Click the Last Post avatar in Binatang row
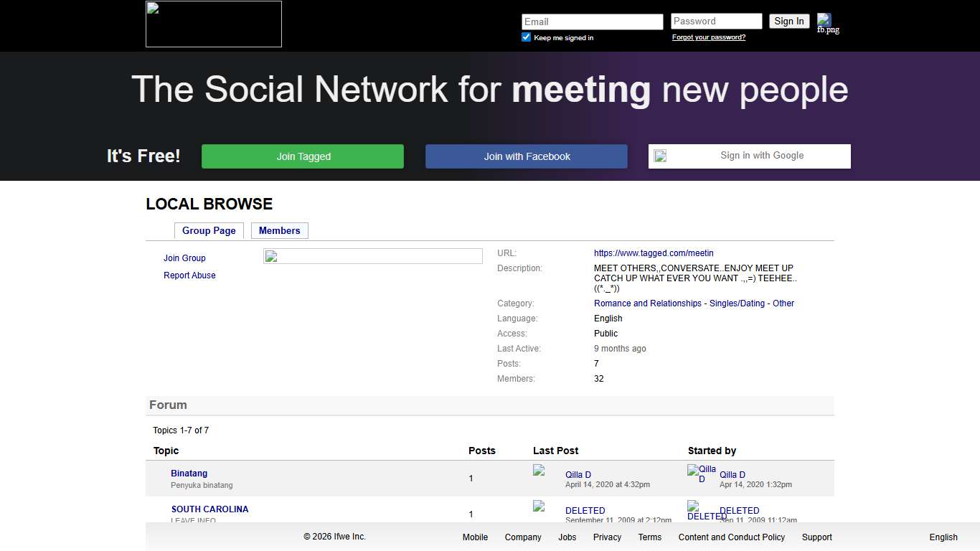Viewport: 980px width, 551px height. 540,471
